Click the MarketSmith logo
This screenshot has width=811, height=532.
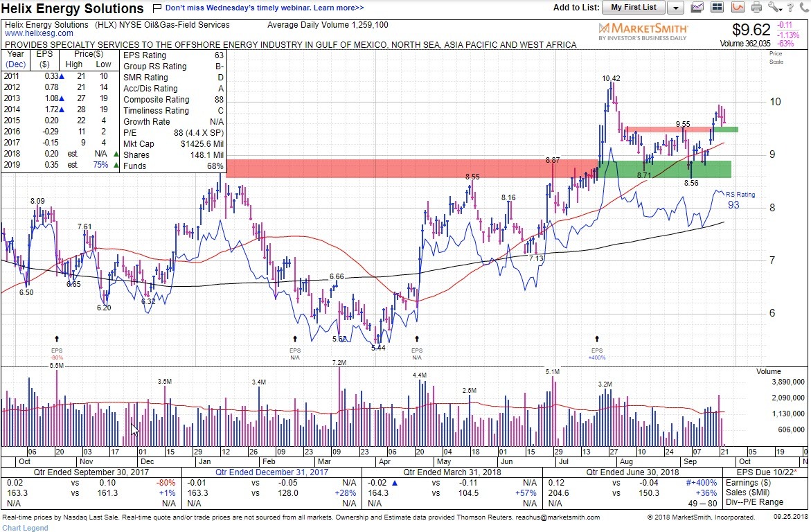click(x=643, y=31)
